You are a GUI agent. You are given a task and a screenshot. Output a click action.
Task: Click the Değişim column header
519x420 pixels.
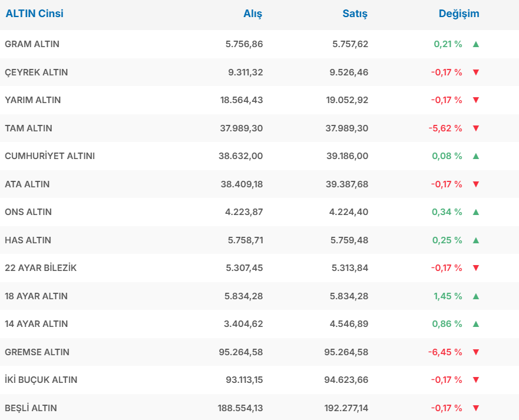459,14
